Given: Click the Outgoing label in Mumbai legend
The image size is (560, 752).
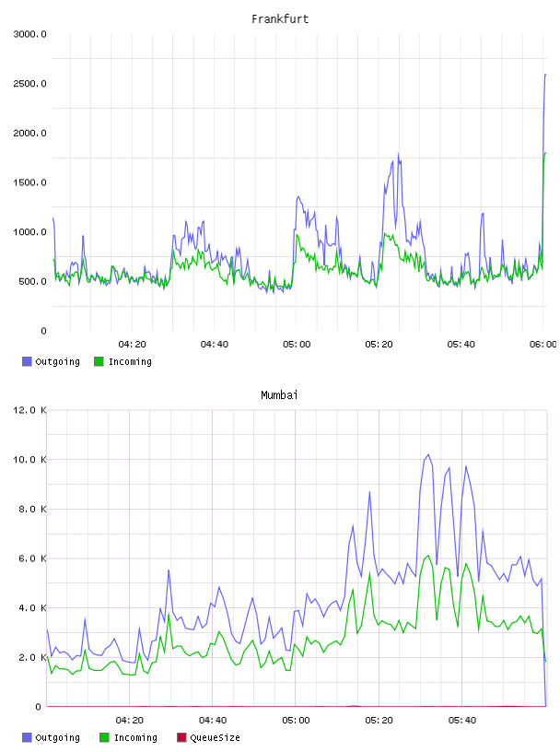Looking at the screenshot, I should pos(57,737).
